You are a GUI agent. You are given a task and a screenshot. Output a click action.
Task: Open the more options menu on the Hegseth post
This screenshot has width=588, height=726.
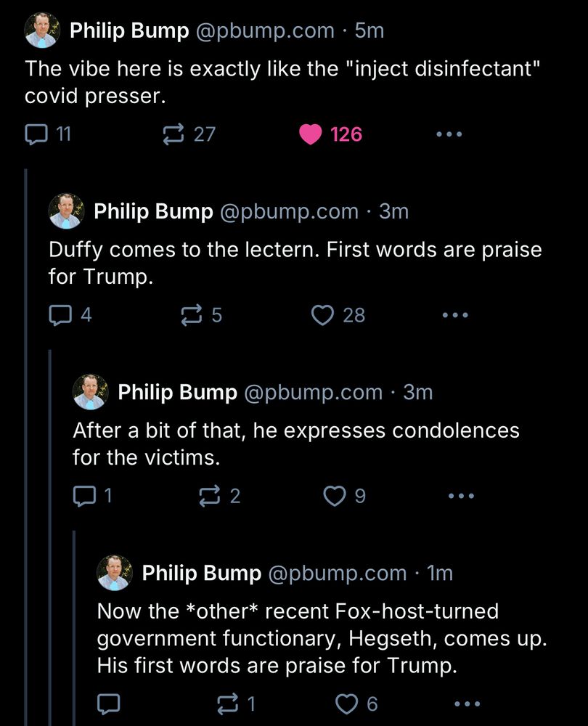[x=465, y=703]
